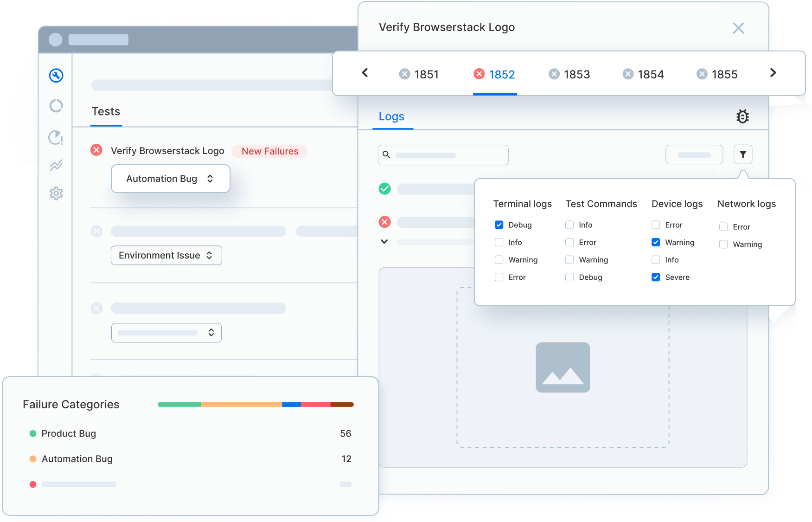Click the logs search field

click(x=443, y=155)
